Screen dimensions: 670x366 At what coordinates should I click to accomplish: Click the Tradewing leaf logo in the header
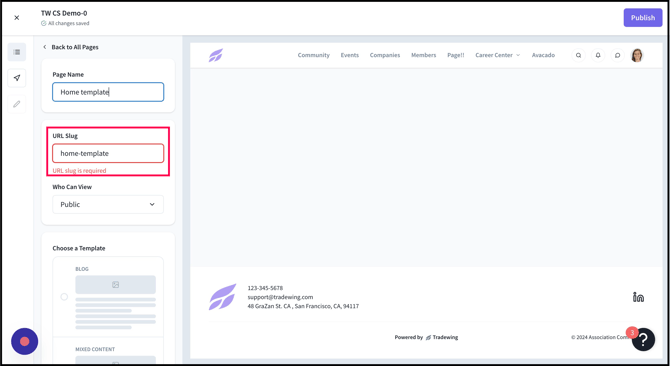[216, 55]
